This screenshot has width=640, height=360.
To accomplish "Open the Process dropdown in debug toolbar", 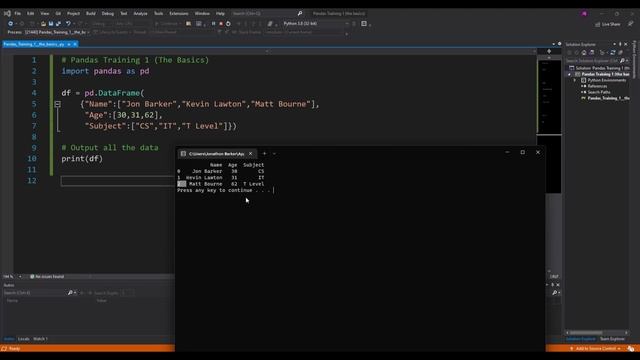I will tap(56, 32).
